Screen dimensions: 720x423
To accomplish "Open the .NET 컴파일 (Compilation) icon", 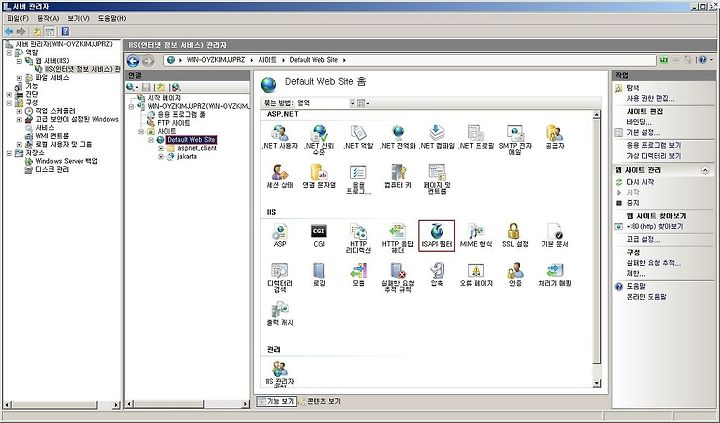I will 437,137.
